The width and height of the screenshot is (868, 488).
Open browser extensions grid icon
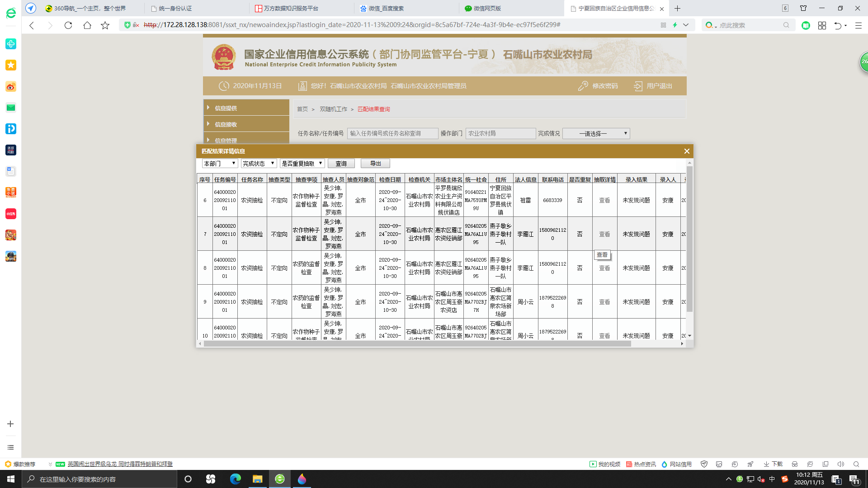pos(822,25)
